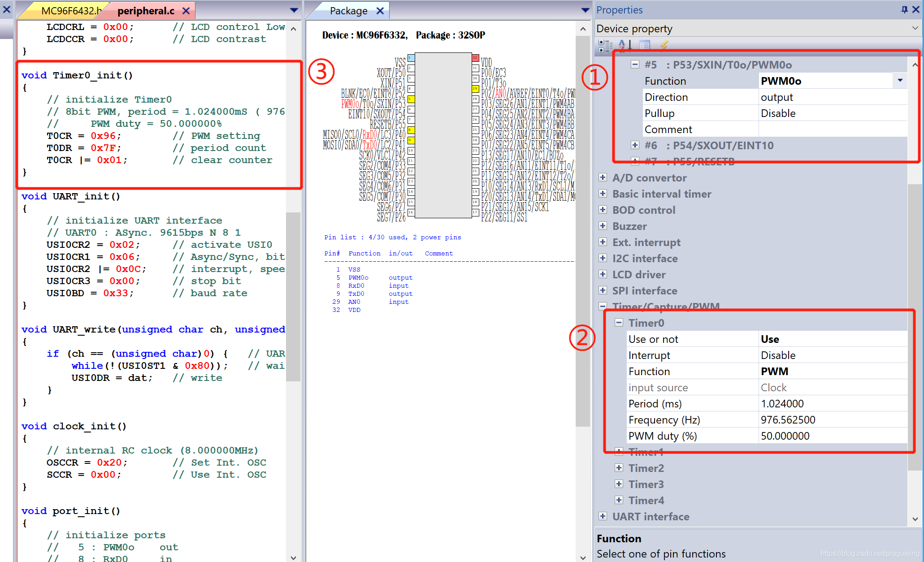Viewport: 924px width, 562px height.
Task: Close the Properties panel
Action: coord(915,9)
